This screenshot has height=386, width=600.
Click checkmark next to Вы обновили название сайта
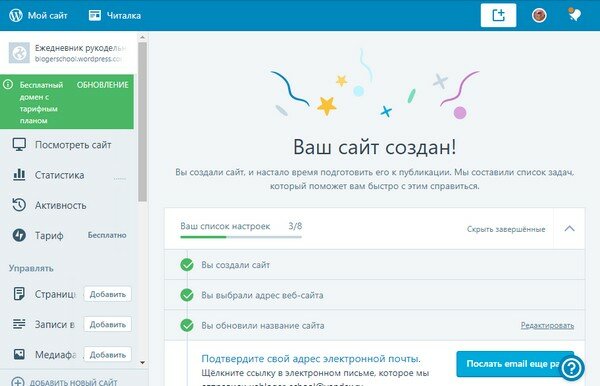(187, 325)
